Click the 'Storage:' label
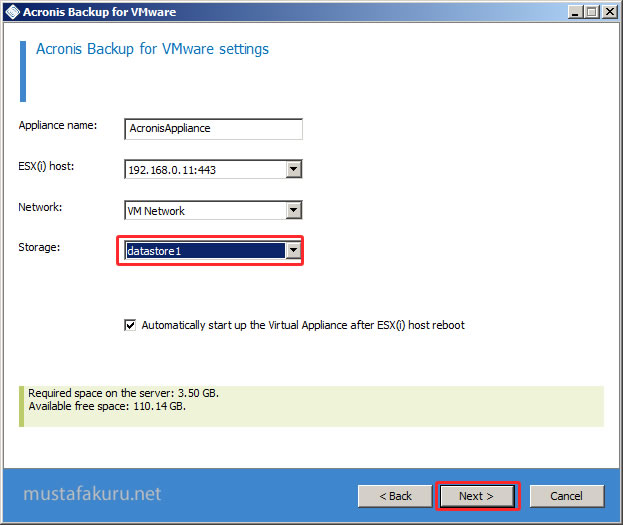Viewport: 623px width, 525px height. click(x=39, y=247)
